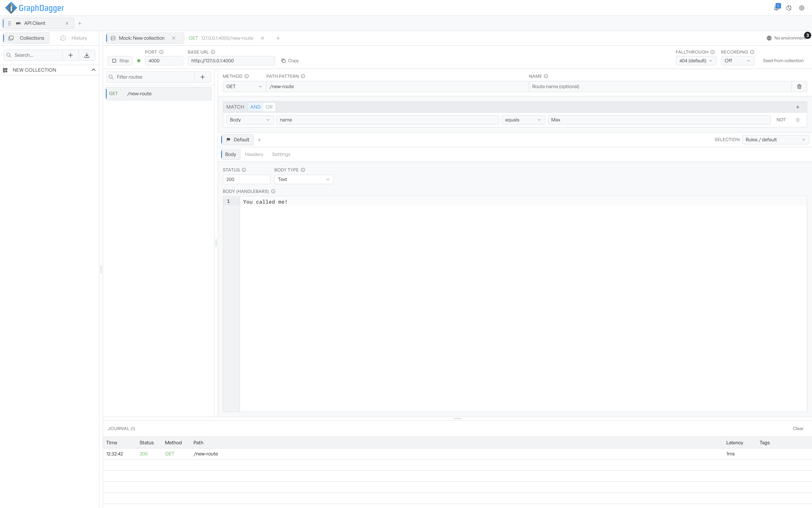Open the No environment selector
Image resolution: width=812 pixels, height=508 pixels.
pyautogui.click(x=786, y=38)
